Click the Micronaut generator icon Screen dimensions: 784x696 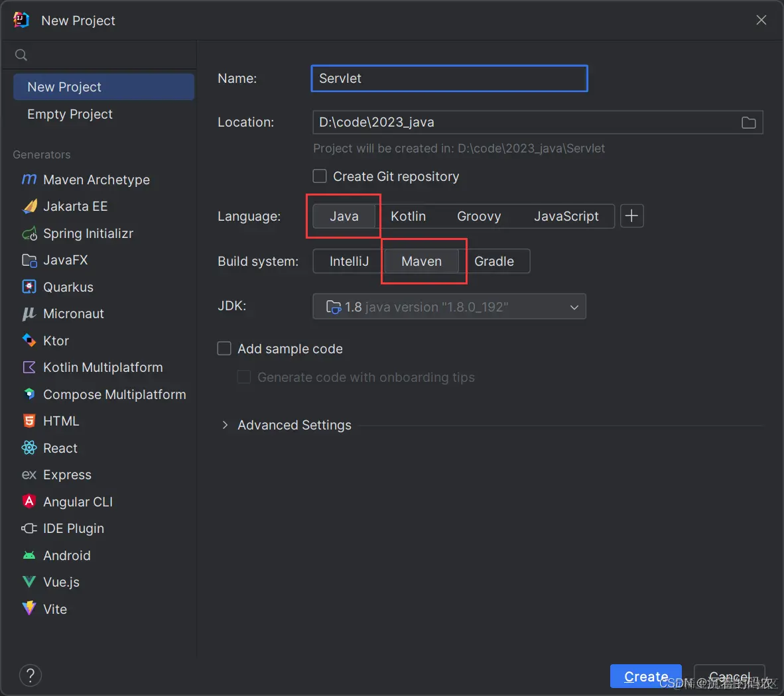[29, 314]
